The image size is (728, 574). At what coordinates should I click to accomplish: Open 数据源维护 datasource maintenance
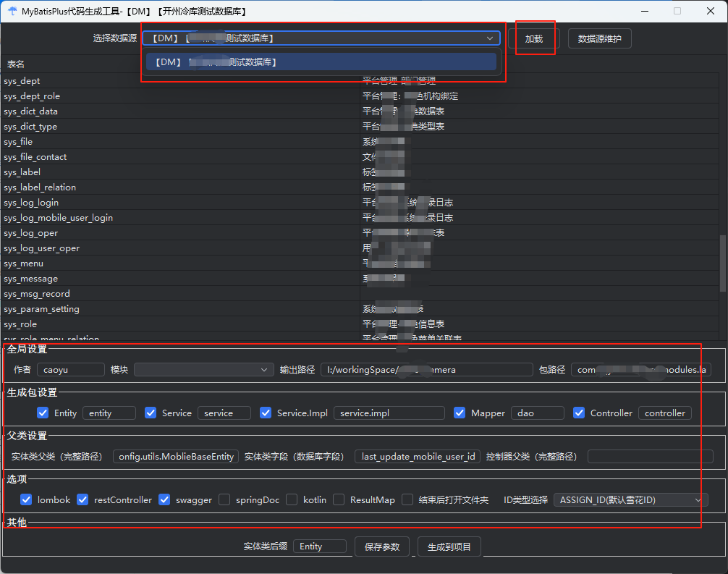pos(599,39)
